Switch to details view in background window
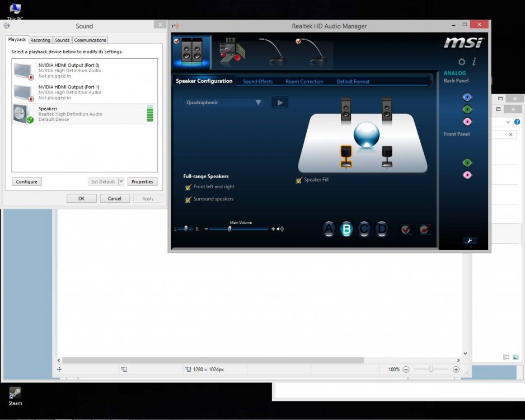The image size is (525, 420). coord(506,357)
